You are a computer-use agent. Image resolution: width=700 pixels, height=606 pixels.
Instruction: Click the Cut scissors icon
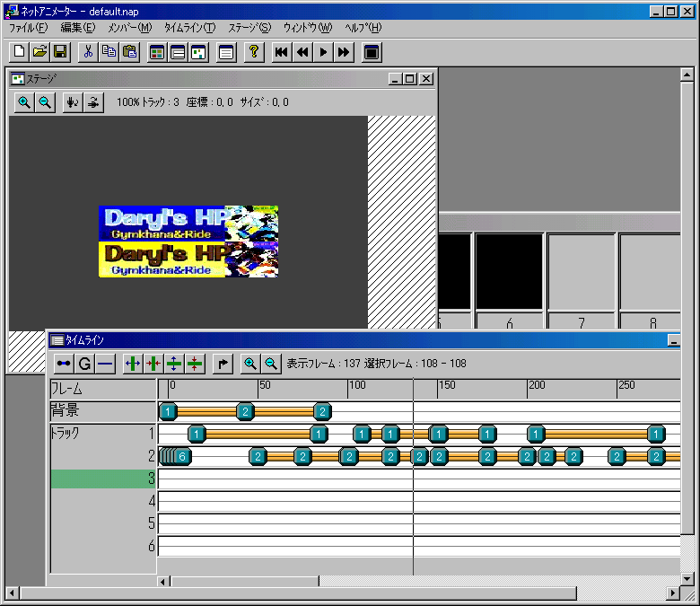click(x=88, y=52)
